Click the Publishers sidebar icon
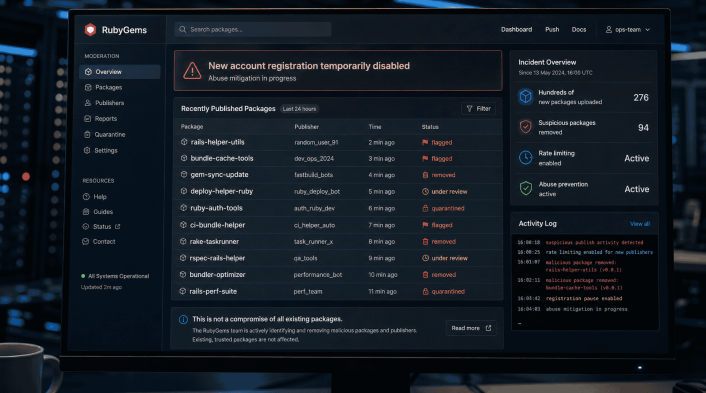Screen dimensions: 706x393 [x=87, y=103]
